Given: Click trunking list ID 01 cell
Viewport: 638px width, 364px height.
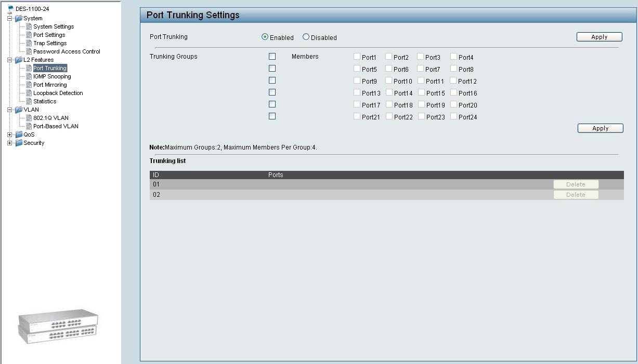Looking at the screenshot, I should point(157,184).
